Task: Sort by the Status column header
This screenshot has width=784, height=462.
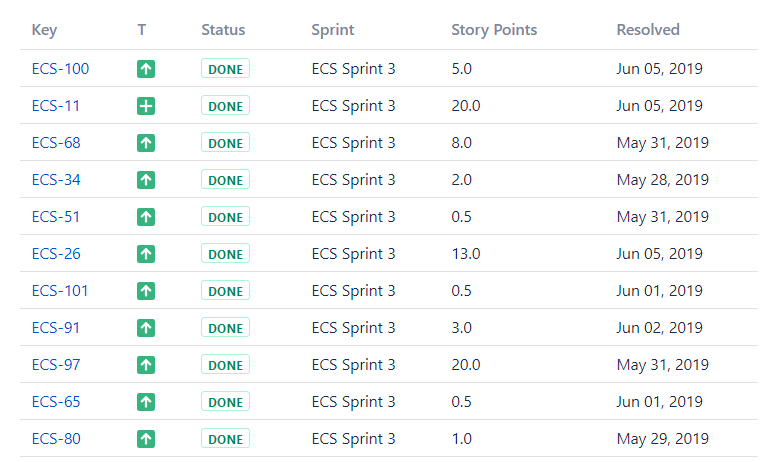Action: coord(223,30)
